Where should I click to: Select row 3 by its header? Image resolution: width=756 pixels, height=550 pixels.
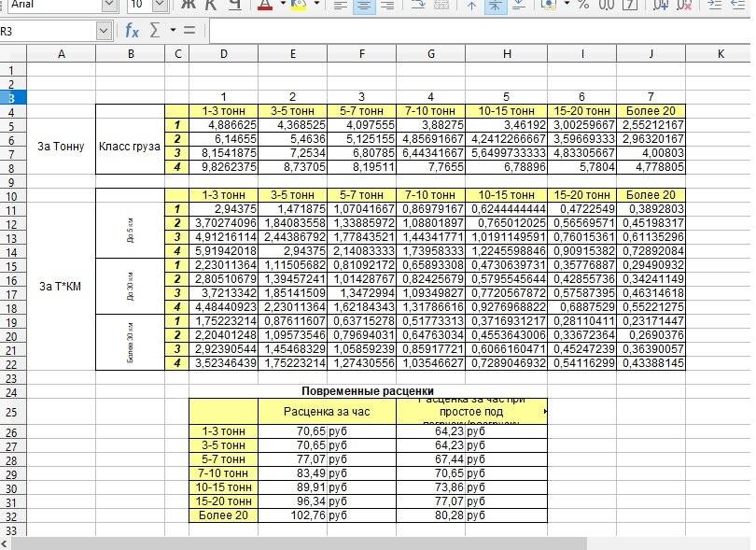(x=11, y=98)
